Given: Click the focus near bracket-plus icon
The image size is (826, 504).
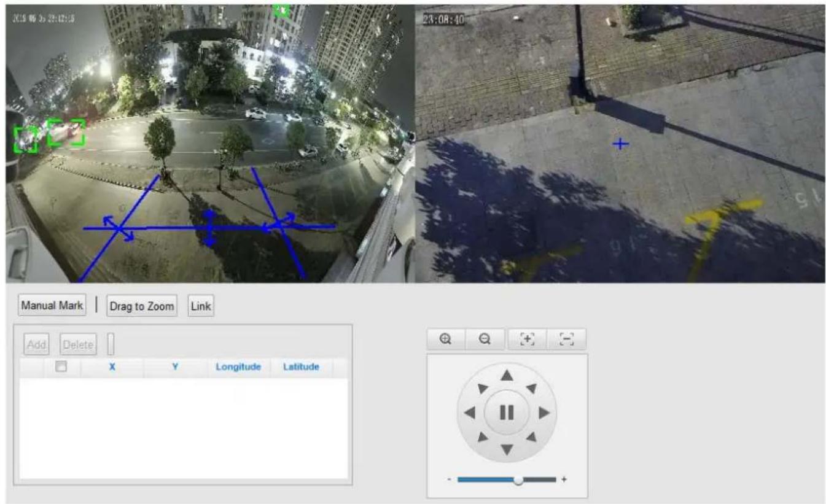Looking at the screenshot, I should [527, 339].
